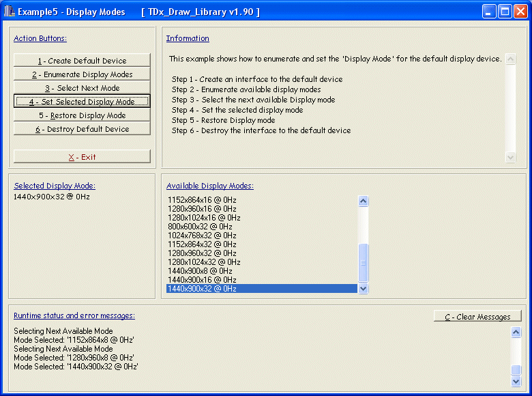Click Destroy Default Device button
Viewport: 532px width, 396px height.
tap(82, 129)
